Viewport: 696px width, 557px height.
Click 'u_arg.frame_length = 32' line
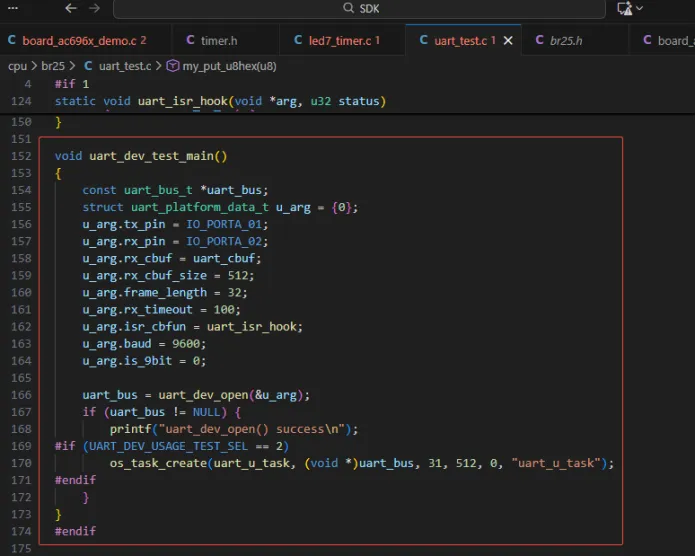point(164,292)
